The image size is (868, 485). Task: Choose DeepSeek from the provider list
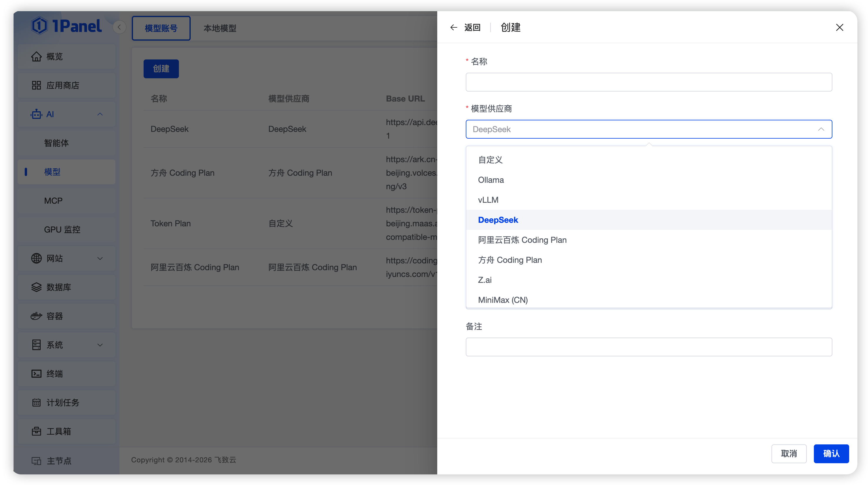648,220
